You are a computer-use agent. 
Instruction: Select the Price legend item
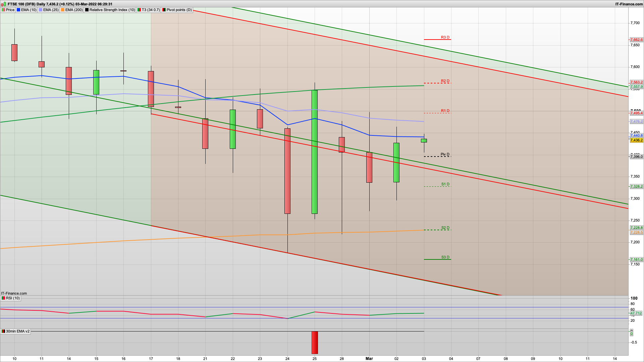click(8, 10)
